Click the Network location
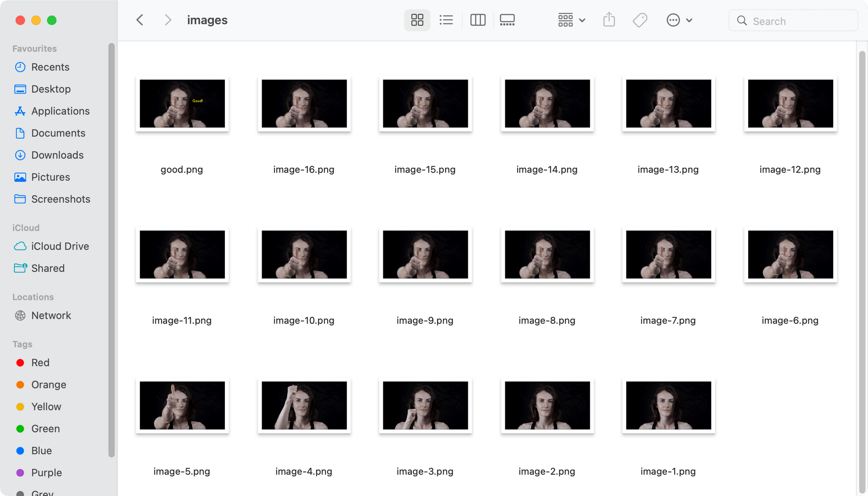The image size is (868, 496). pos(51,316)
